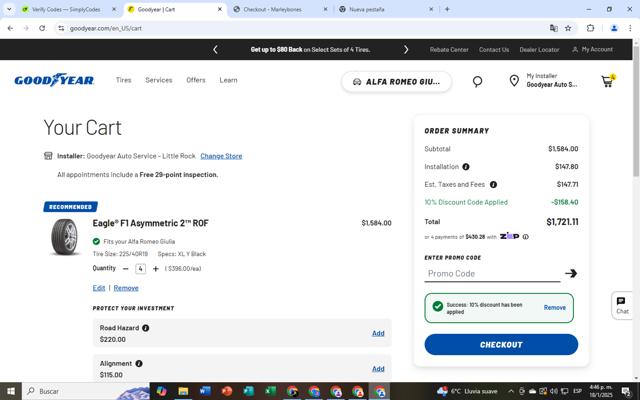Screen dimensions: 640x400
Task: Switch to Nueva pestaña tab
Action: click(367, 9)
